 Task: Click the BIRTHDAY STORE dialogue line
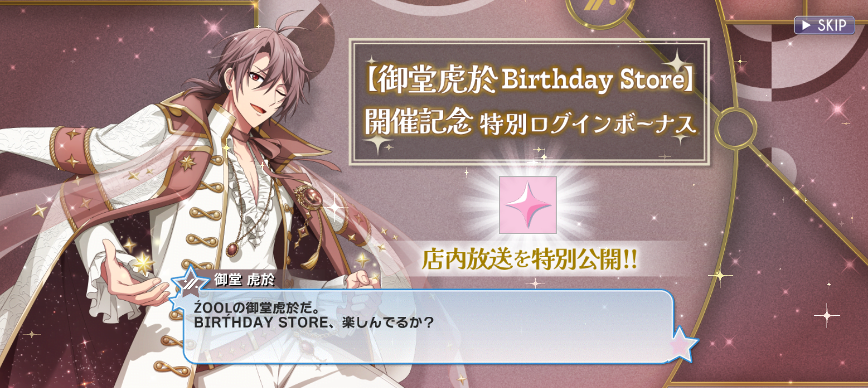click(314, 323)
